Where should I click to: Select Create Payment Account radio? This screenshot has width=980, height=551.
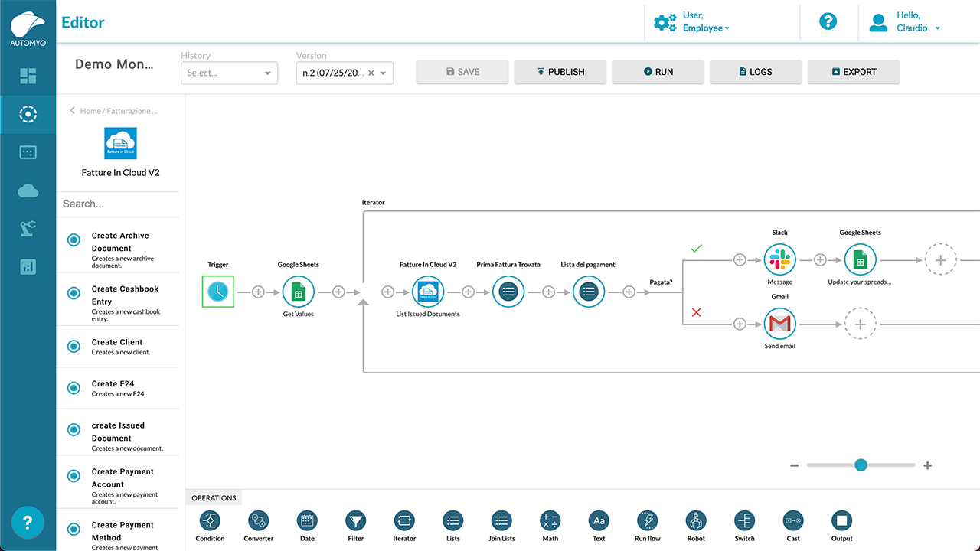click(x=73, y=475)
